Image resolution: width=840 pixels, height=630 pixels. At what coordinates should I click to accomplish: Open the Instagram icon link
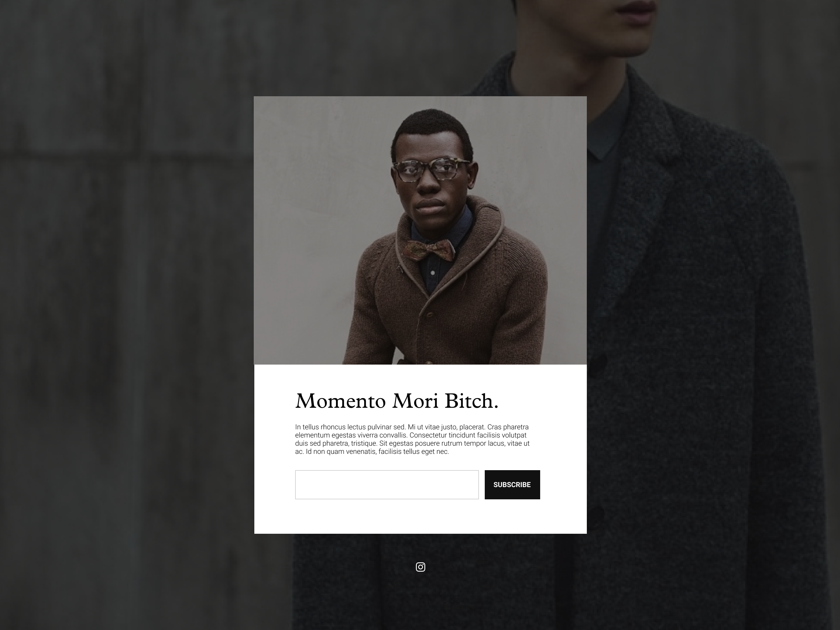click(x=420, y=567)
